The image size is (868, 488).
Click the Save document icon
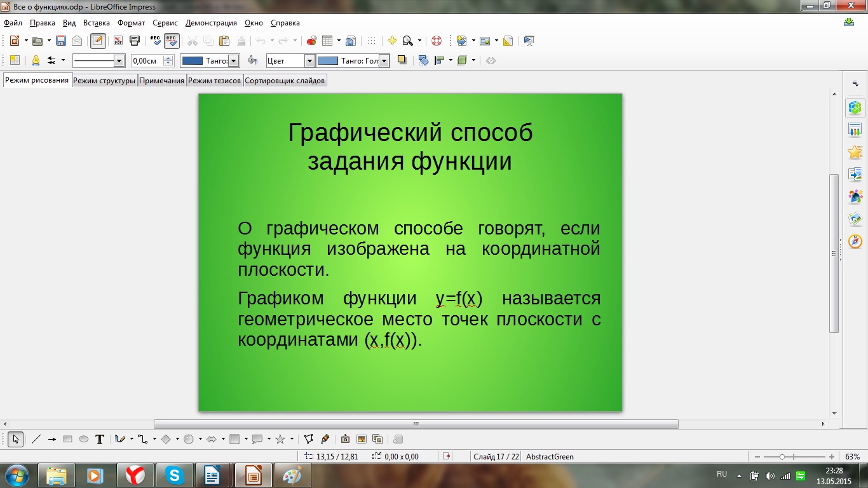pyautogui.click(x=61, y=41)
